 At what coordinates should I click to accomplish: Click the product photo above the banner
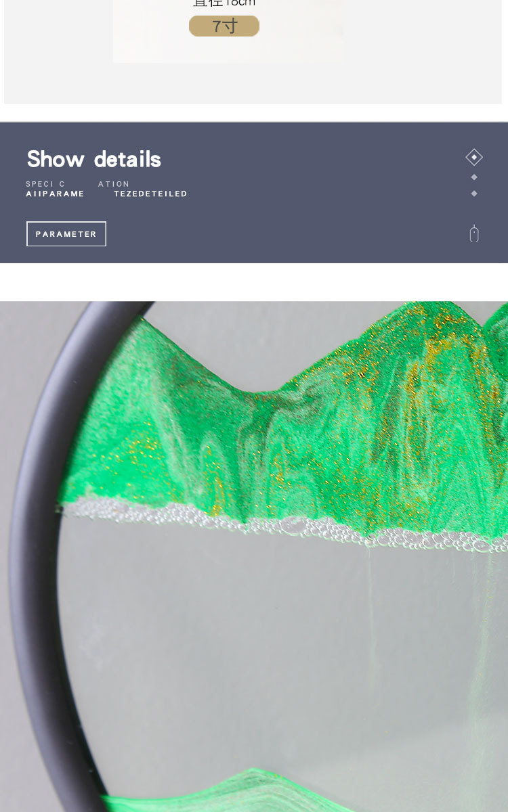228,31
